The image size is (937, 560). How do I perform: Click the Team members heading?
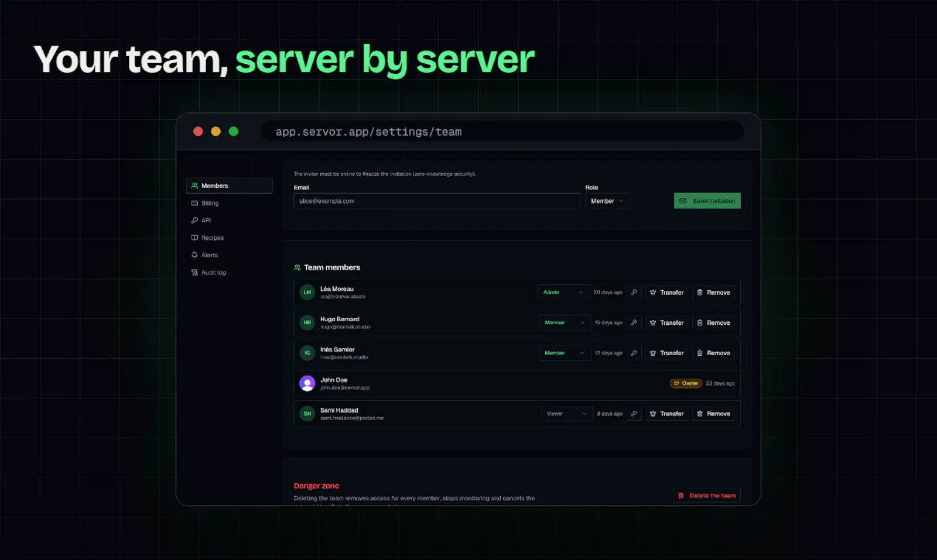coord(332,267)
